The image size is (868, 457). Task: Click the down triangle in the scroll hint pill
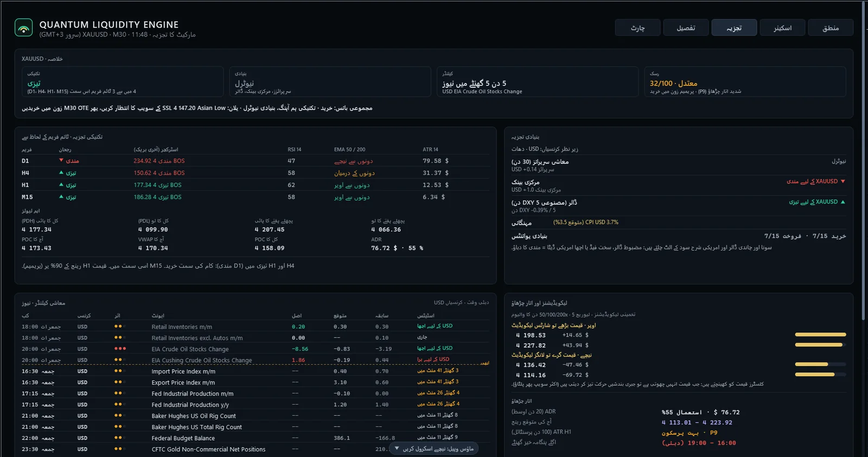click(x=397, y=448)
